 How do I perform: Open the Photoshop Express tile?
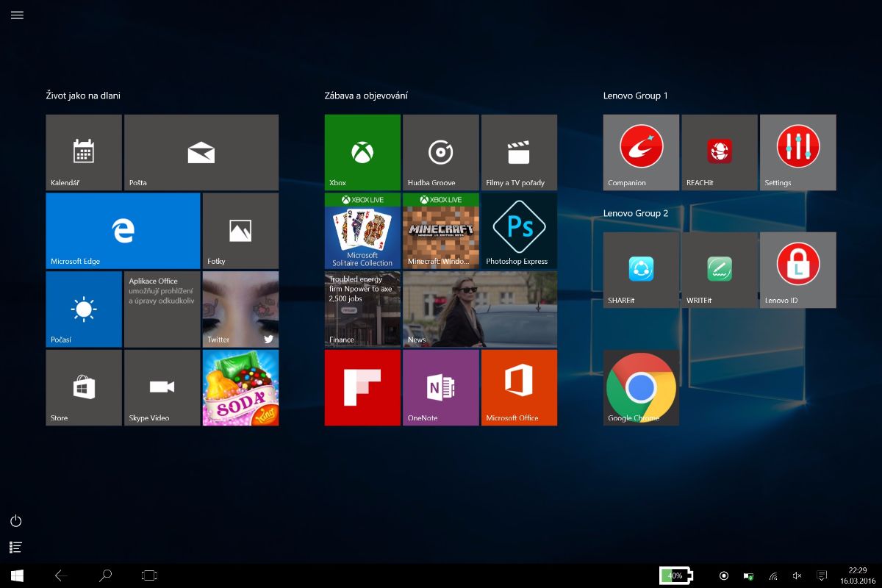(x=519, y=231)
